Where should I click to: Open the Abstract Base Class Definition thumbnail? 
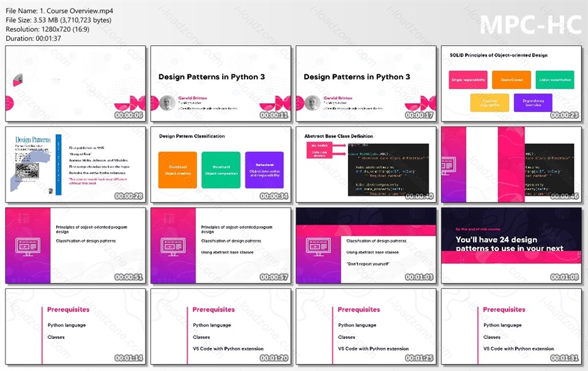[x=366, y=165]
